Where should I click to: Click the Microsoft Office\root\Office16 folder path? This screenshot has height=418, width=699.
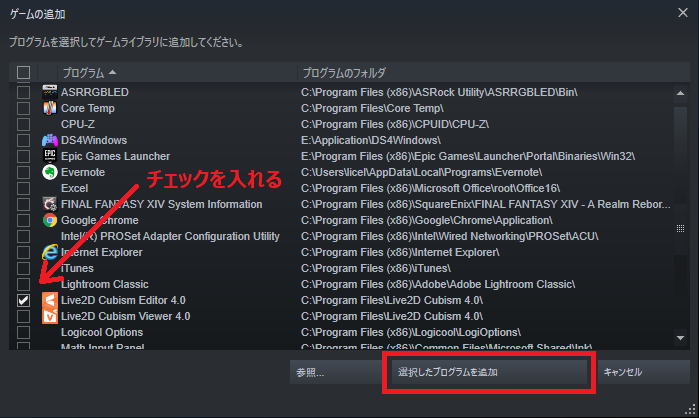431,189
